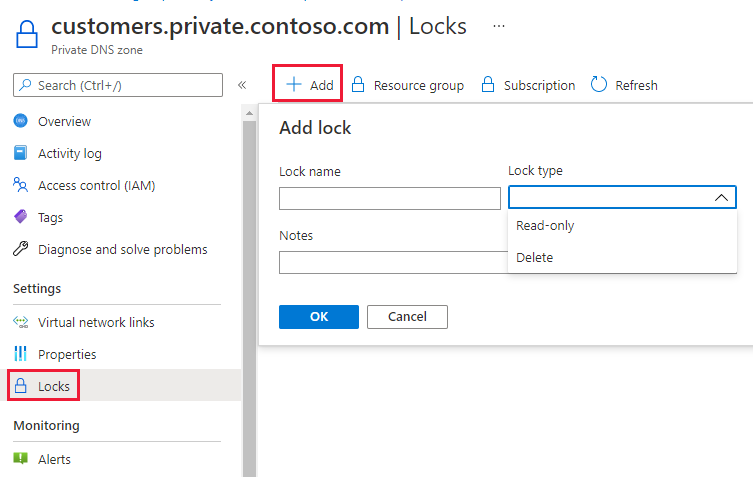The width and height of the screenshot is (753, 477).
Task: Expand the Lock type dropdown
Action: pos(622,197)
